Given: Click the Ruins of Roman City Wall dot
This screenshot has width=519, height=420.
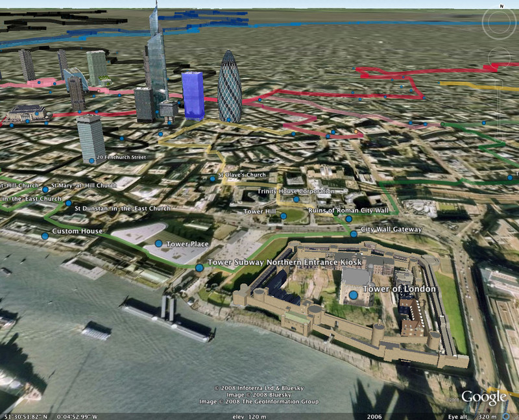Looking at the screenshot, I should point(348,219).
